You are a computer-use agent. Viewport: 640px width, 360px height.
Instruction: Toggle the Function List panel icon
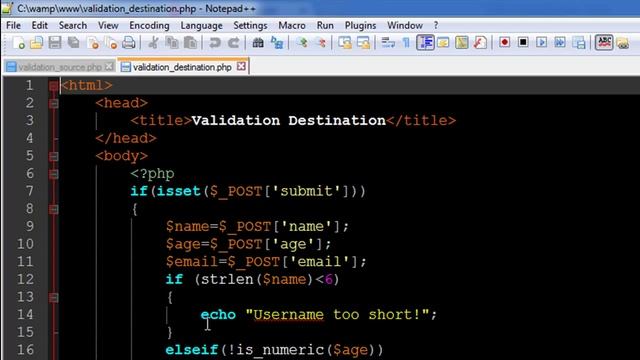[480, 42]
